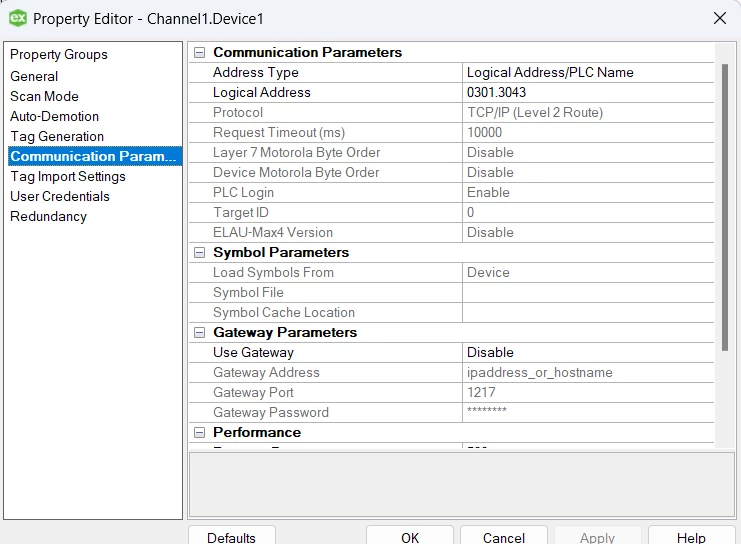This screenshot has width=741, height=544.
Task: Close the Property Editor window
Action: point(719,18)
